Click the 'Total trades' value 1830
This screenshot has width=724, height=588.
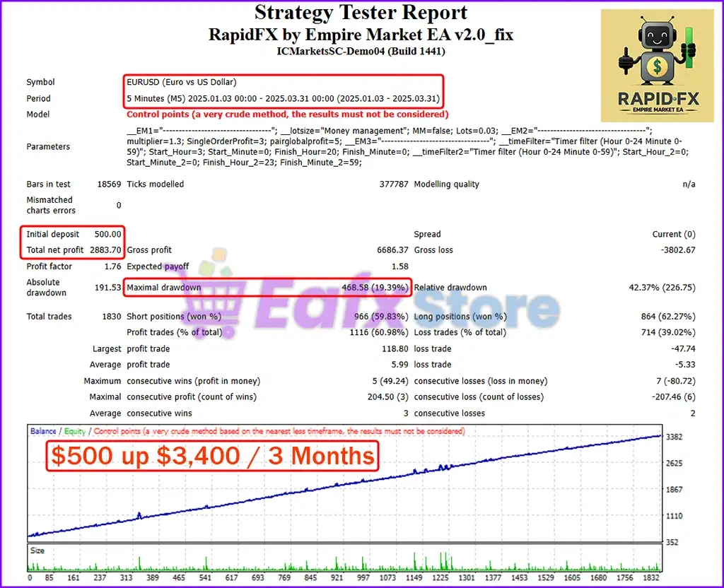(x=111, y=316)
